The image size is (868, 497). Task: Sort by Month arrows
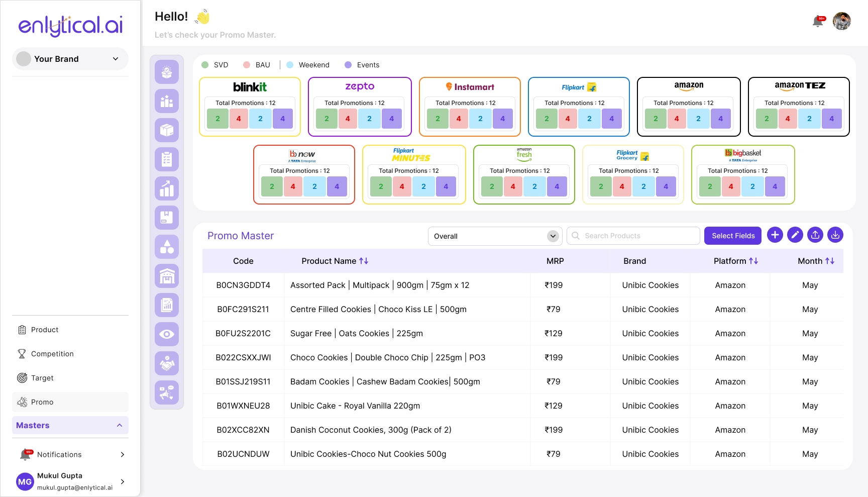830,261
